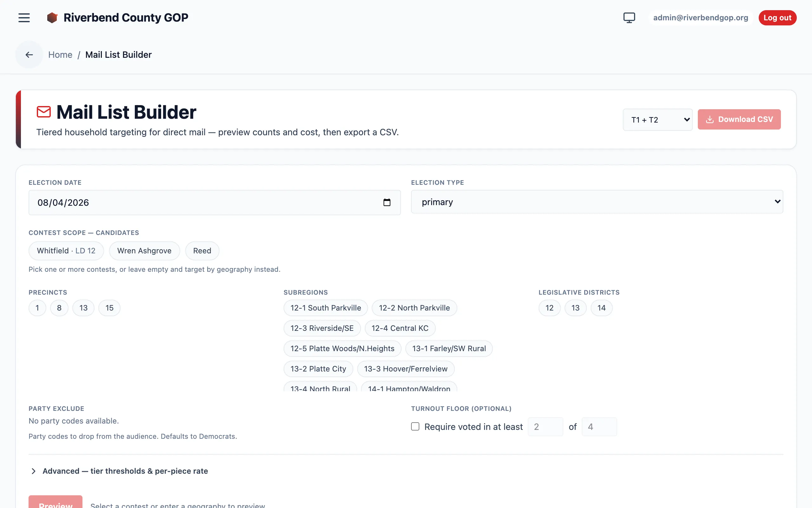812x508 pixels.
Task: Navigate to Home breadcrumb
Action: (x=60, y=54)
